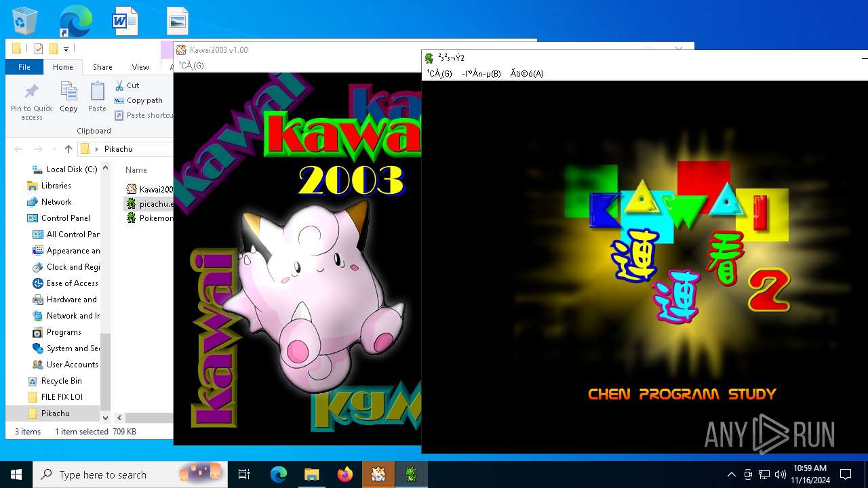Click Pin to Quick access
The image size is (868, 488).
(31, 102)
